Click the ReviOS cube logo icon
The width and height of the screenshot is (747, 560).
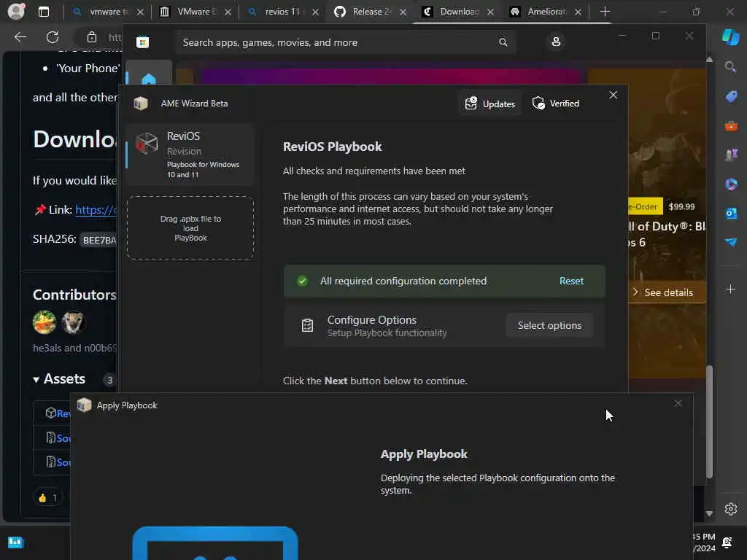click(146, 144)
